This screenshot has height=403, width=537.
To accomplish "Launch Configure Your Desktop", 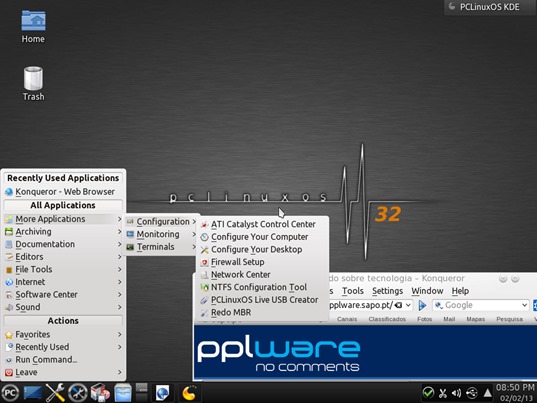I will tap(263, 250).
